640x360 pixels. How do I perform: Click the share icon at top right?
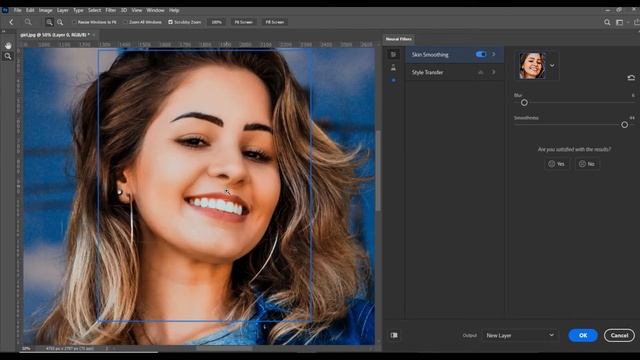point(637,22)
